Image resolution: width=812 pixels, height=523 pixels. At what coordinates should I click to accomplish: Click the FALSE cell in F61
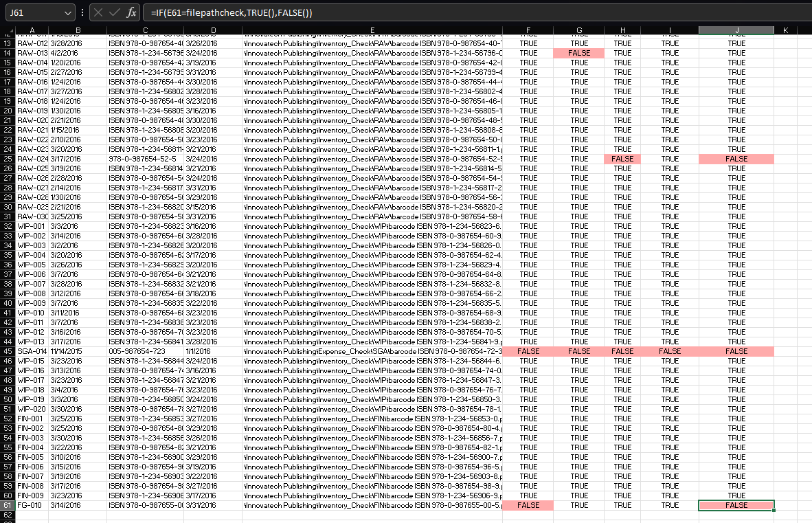pyautogui.click(x=528, y=505)
